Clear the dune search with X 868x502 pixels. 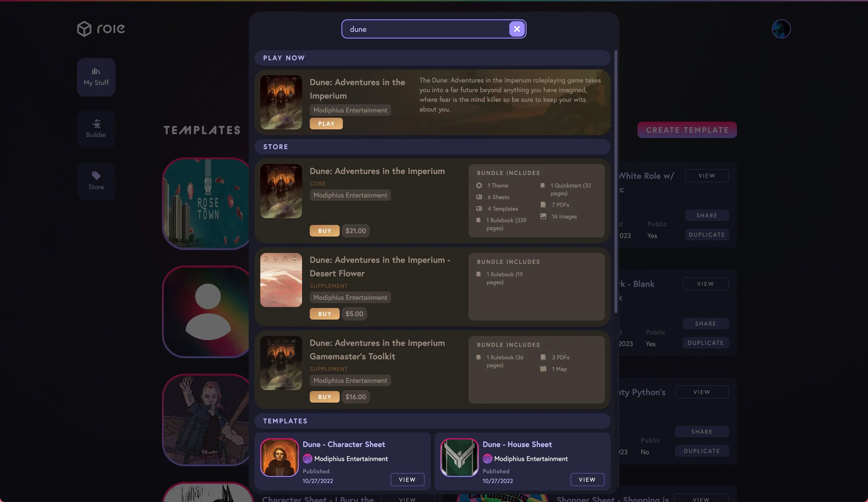517,29
